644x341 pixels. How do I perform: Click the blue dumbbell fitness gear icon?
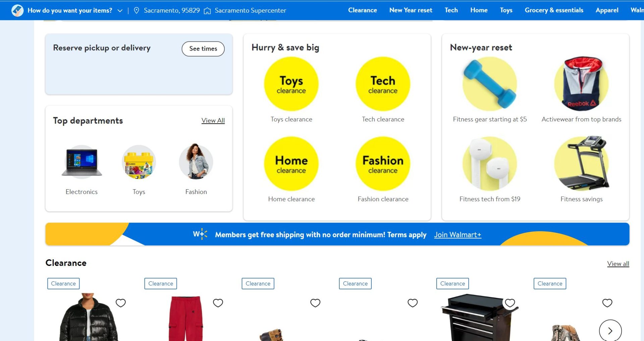pyautogui.click(x=490, y=84)
